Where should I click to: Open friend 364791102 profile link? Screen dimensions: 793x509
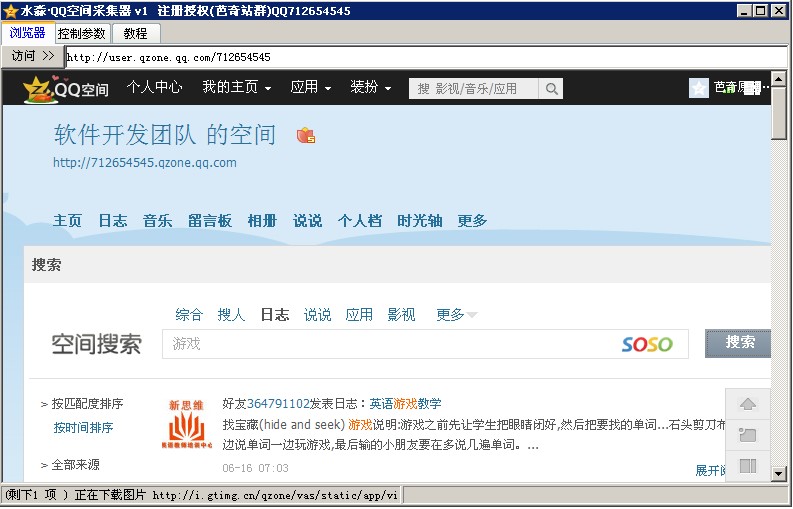[278, 403]
